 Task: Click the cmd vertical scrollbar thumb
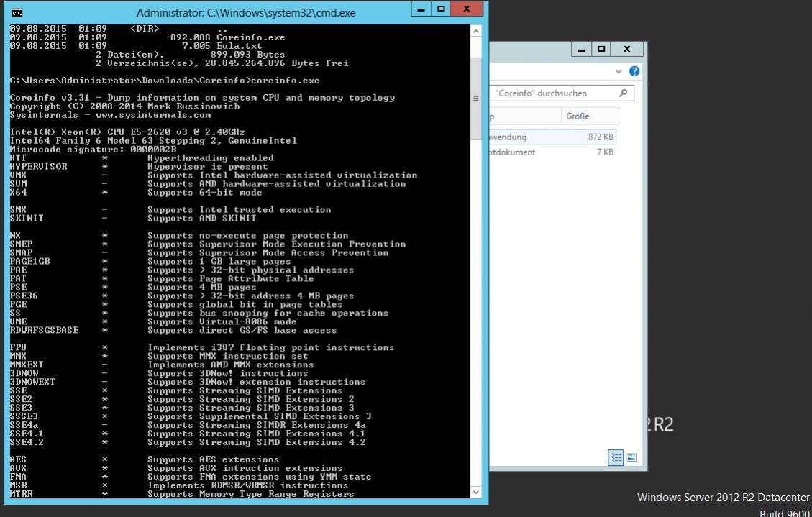pos(476,99)
